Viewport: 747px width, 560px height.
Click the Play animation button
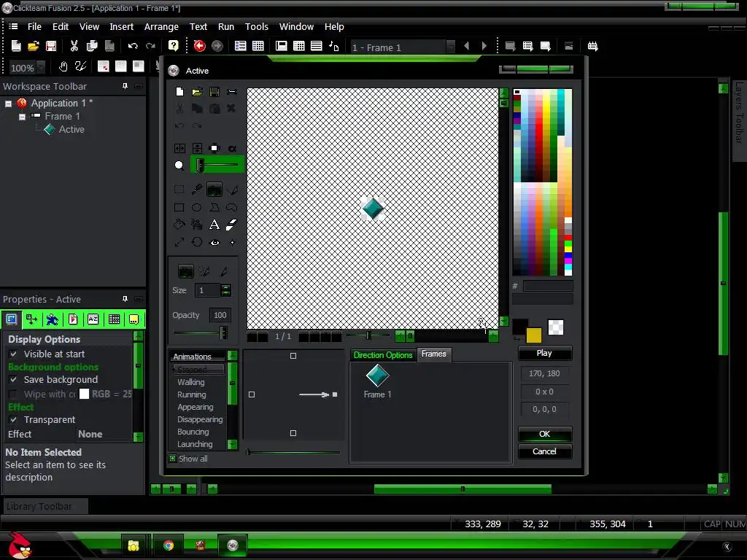(544, 353)
